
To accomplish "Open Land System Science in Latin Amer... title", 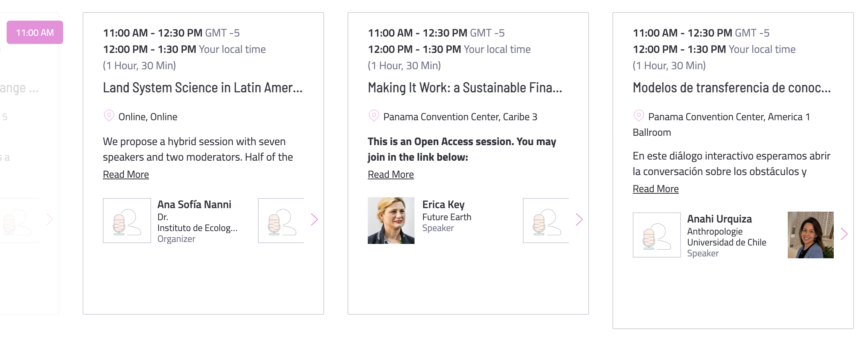I will click(x=203, y=88).
